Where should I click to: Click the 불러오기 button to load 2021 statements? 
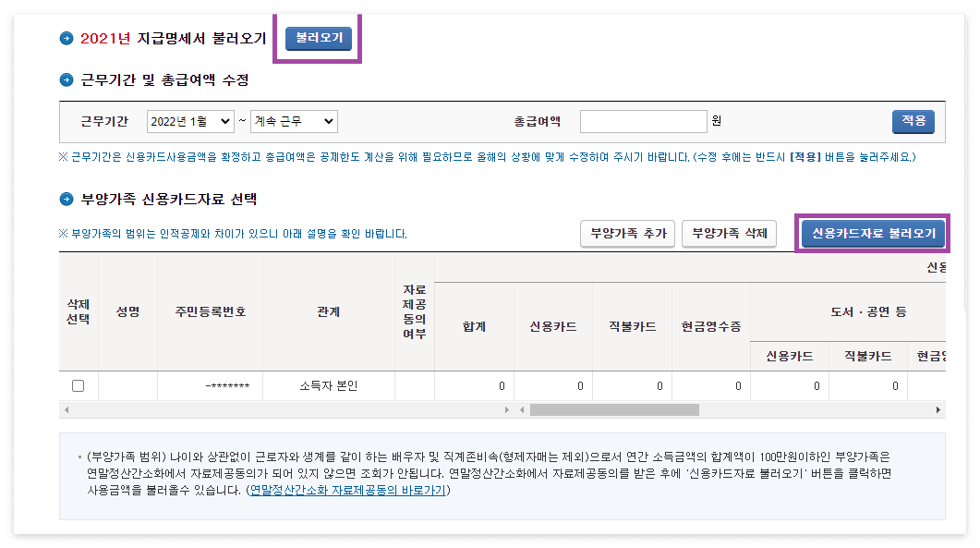(x=318, y=39)
